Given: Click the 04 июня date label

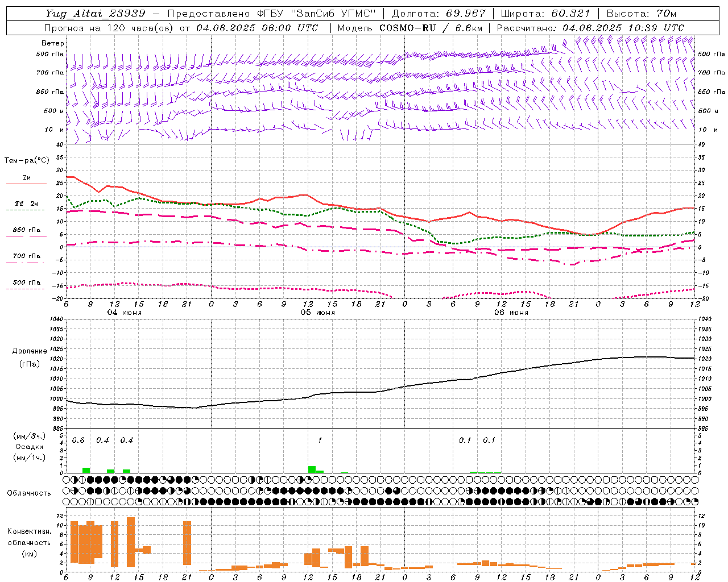Looking at the screenshot, I should (x=125, y=313).
